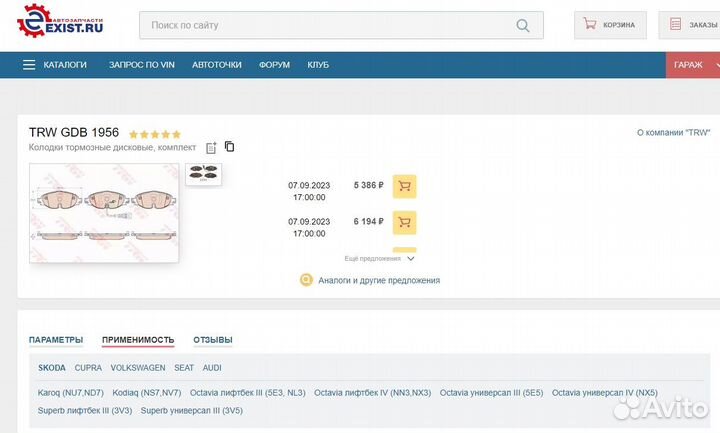Open the small brake pad thumbnail
The width and height of the screenshot is (720, 433).
click(204, 174)
